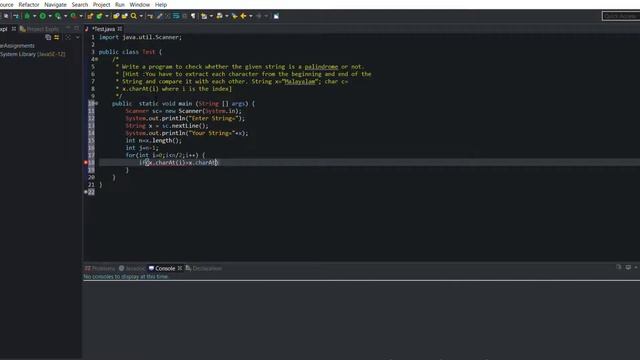Click the Quick Access search field

click(620, 16)
